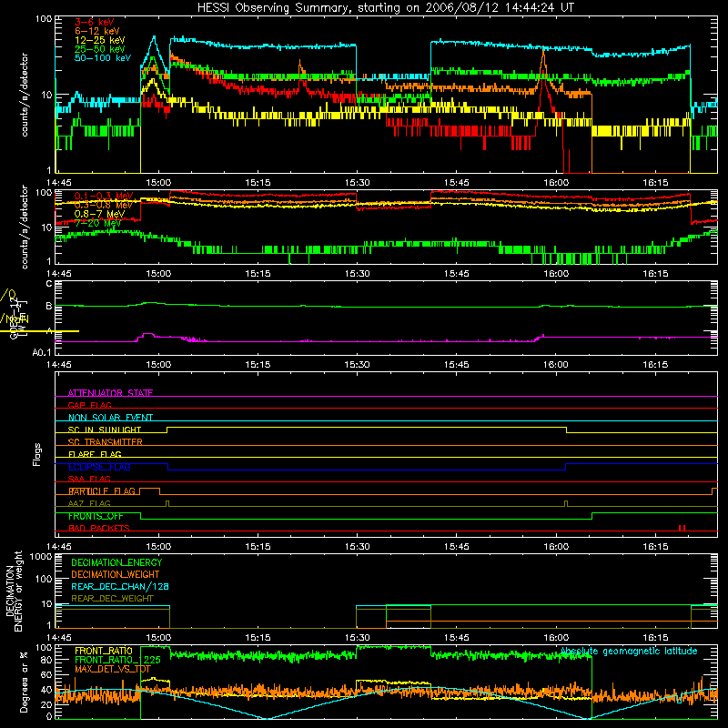Click the AAZ_FLAG label
The height and width of the screenshot is (728, 728).
tap(89, 503)
